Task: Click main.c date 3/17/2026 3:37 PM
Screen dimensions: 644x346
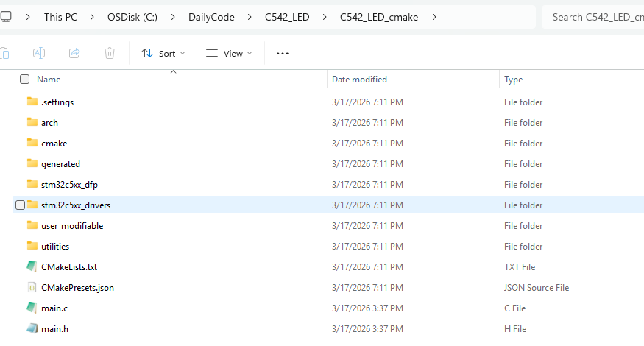Action: coord(367,308)
